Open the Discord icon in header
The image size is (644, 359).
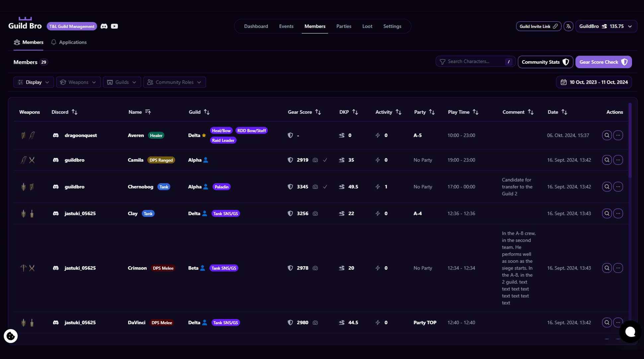point(104,26)
